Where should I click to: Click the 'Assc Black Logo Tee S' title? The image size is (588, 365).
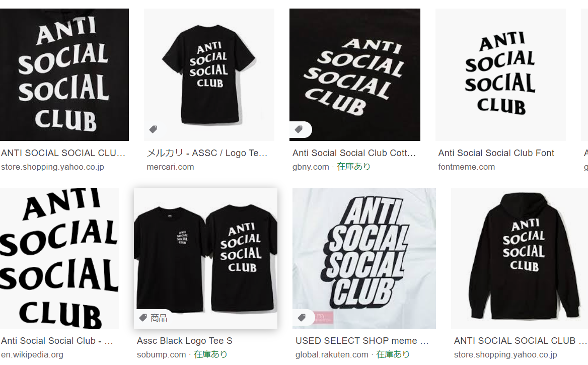click(x=184, y=341)
